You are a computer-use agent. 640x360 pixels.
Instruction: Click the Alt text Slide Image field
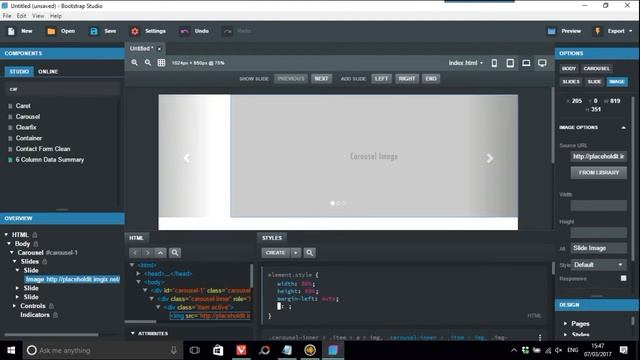[x=598, y=248]
